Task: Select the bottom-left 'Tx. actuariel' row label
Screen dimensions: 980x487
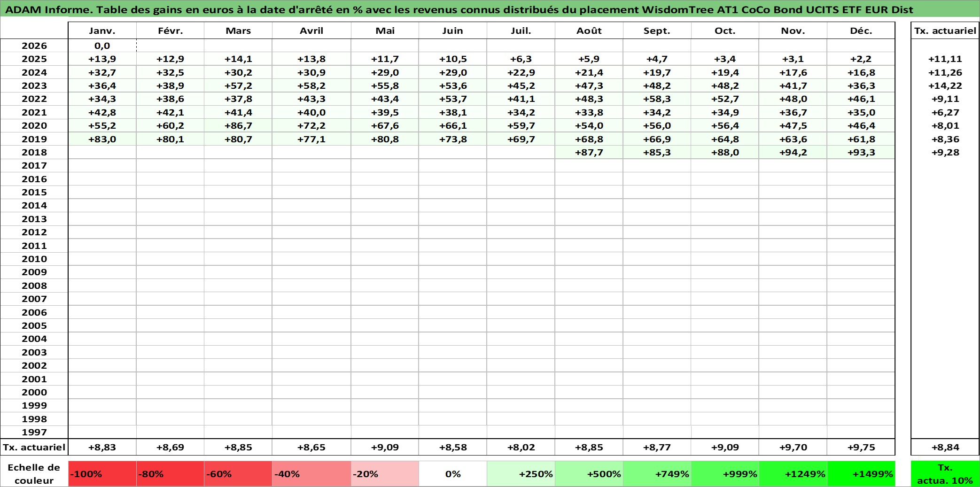Action: (x=34, y=447)
